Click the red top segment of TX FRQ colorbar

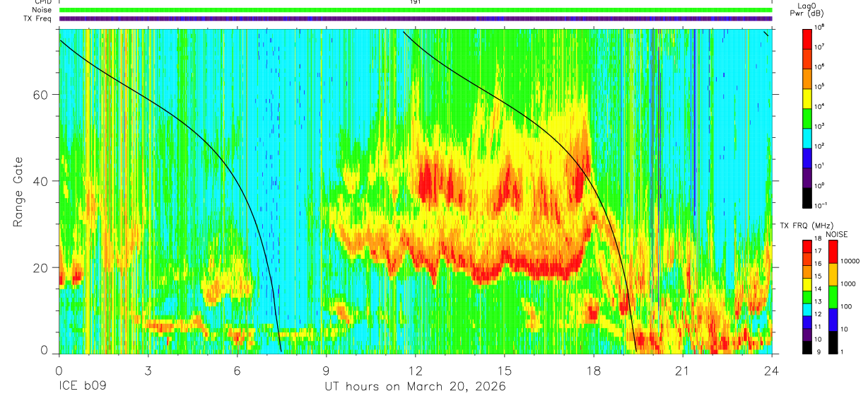point(807,246)
